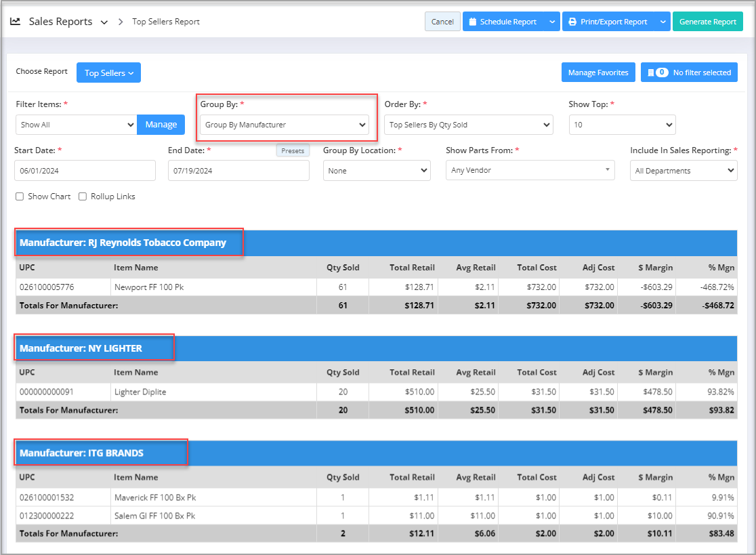Open the Order By Top Sellers dropdown
This screenshot has width=756, height=555.
coord(469,125)
